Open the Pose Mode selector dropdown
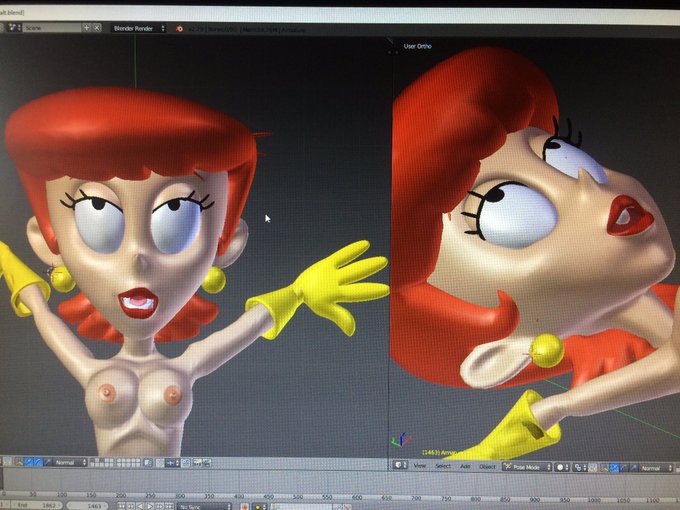The image size is (680, 510). point(526,468)
